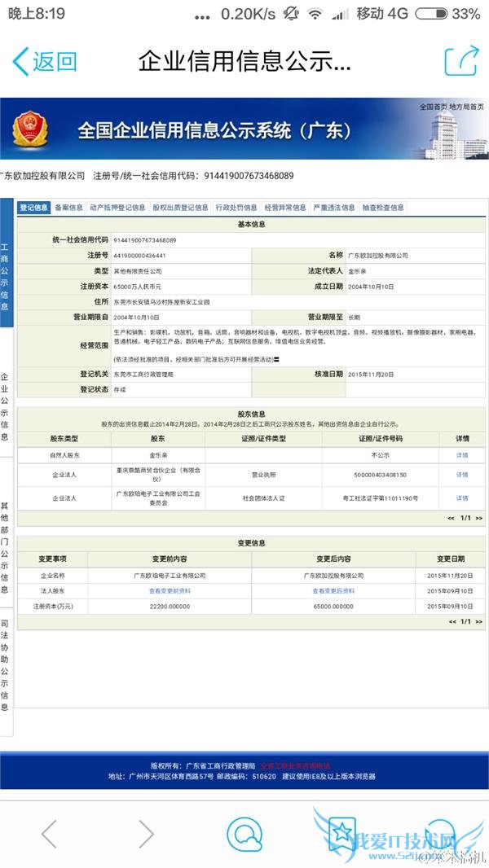The image size is (489, 868).
Task: Go to next page in 变更信息 pager
Action: (x=479, y=621)
